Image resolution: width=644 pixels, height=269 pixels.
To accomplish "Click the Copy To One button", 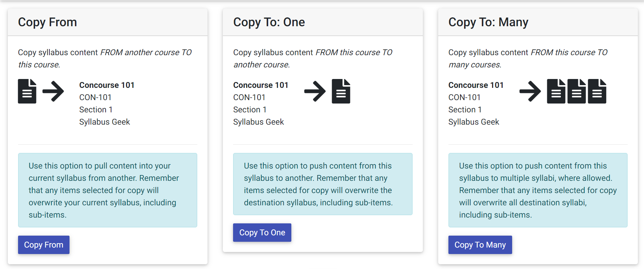I will 262,233.
